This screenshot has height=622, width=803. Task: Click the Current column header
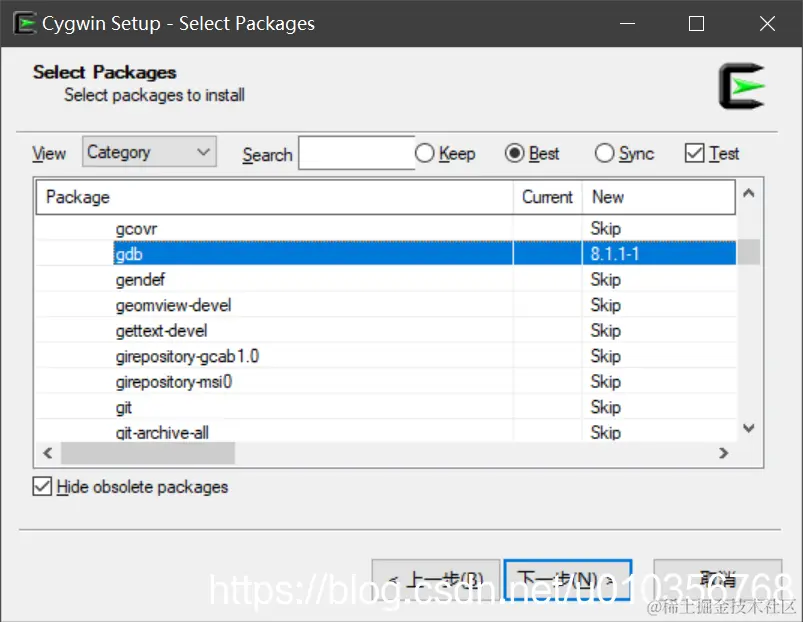tap(547, 197)
